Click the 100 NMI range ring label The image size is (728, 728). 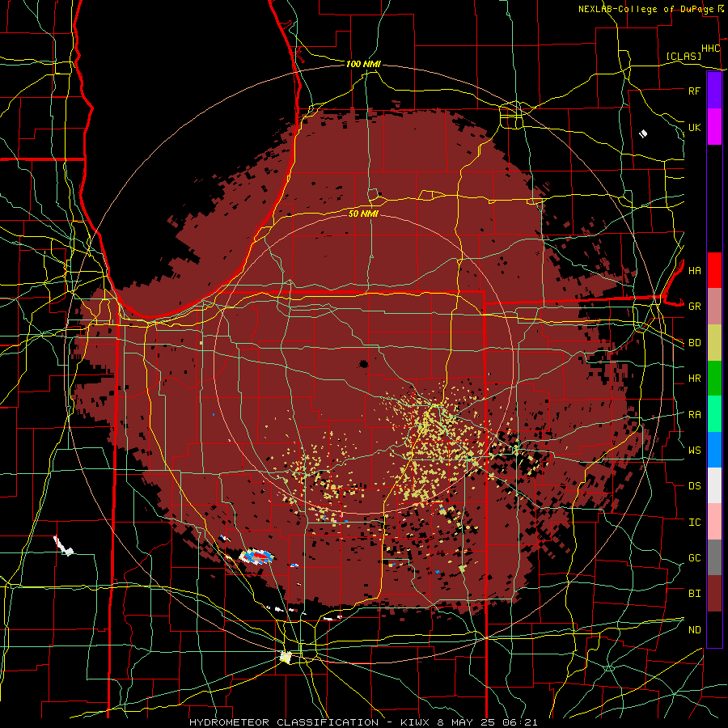[x=363, y=64]
